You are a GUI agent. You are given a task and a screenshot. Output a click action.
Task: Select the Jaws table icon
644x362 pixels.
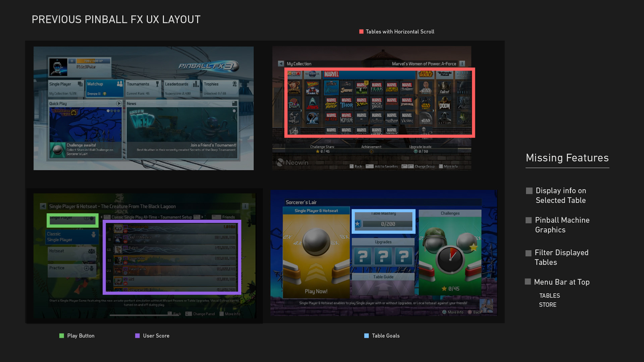(x=312, y=104)
